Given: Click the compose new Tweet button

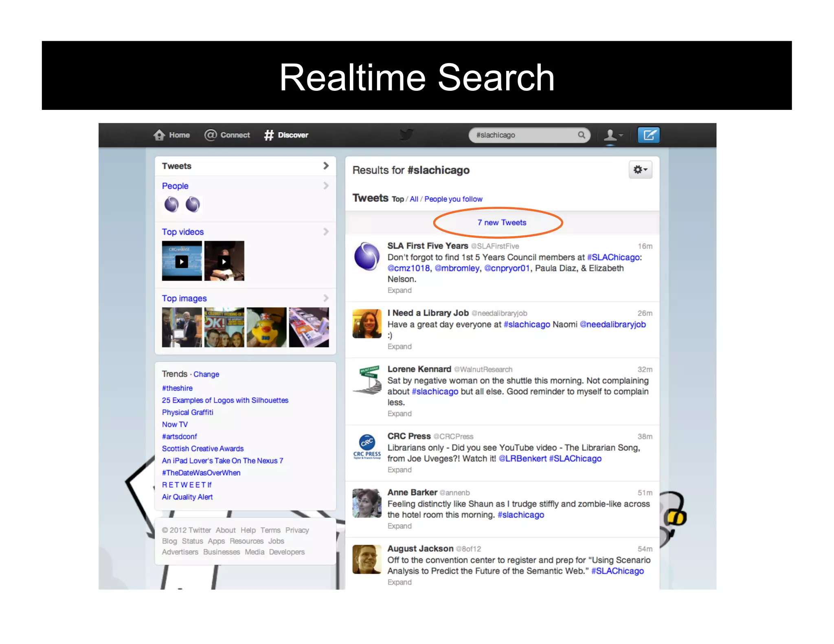Looking at the screenshot, I should 648,135.
